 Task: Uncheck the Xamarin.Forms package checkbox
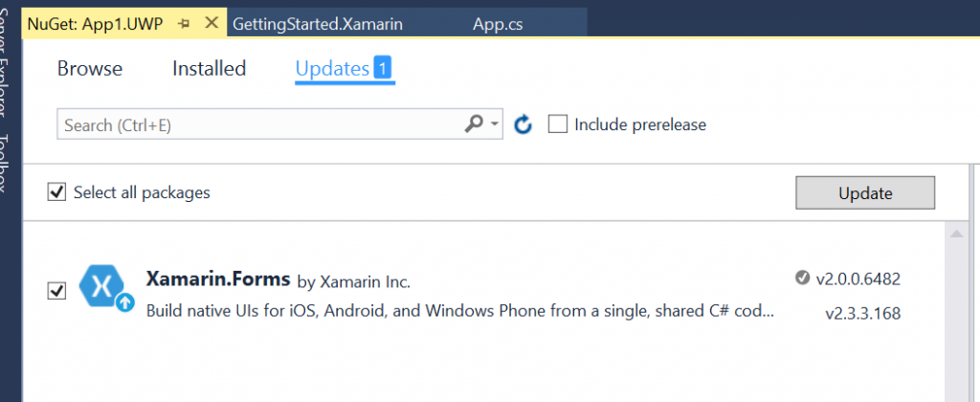(56, 291)
